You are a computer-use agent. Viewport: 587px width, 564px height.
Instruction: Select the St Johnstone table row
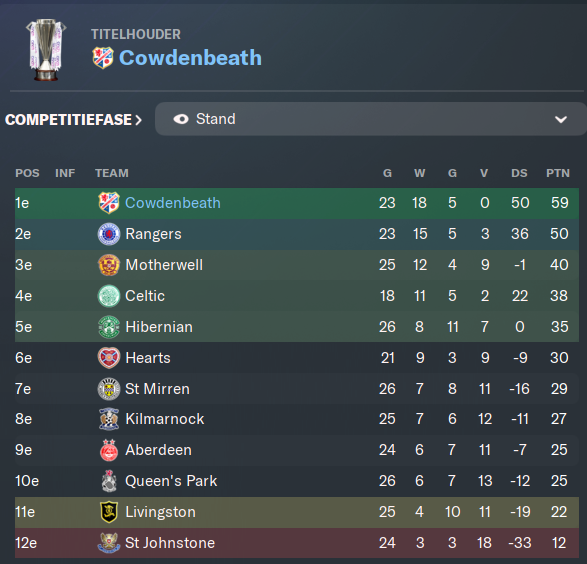point(297,543)
